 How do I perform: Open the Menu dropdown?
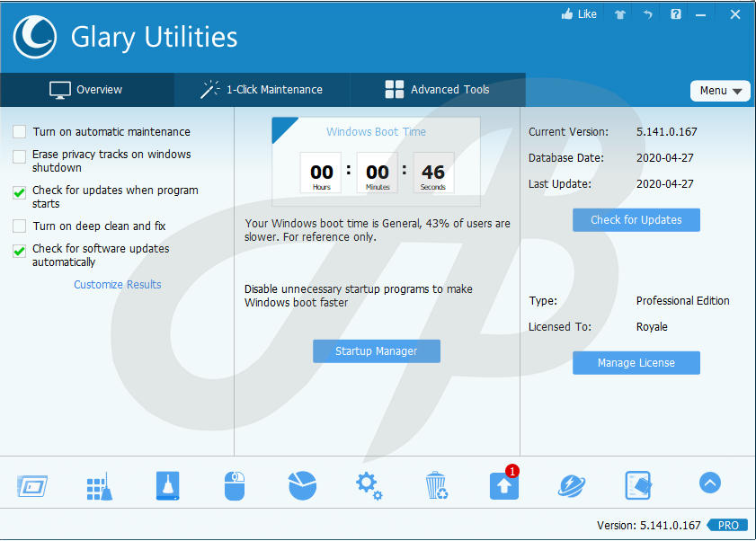point(720,91)
